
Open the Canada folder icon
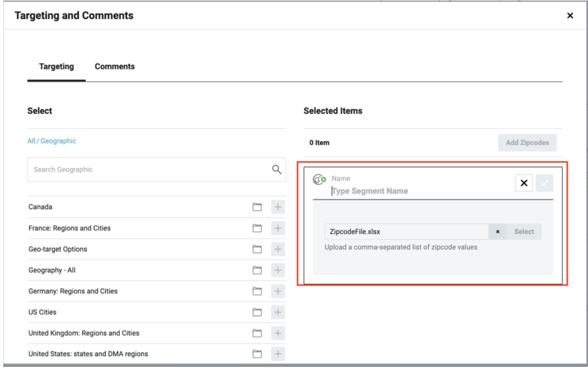click(257, 207)
